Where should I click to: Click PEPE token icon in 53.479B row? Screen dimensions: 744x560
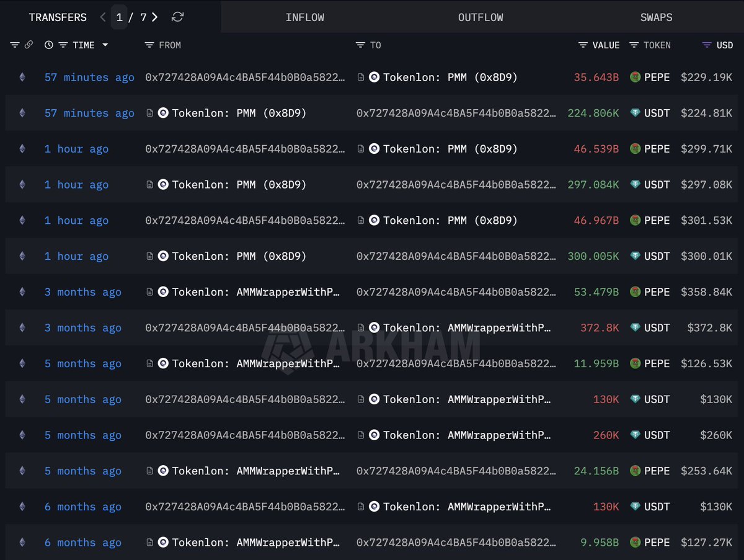pyautogui.click(x=635, y=292)
